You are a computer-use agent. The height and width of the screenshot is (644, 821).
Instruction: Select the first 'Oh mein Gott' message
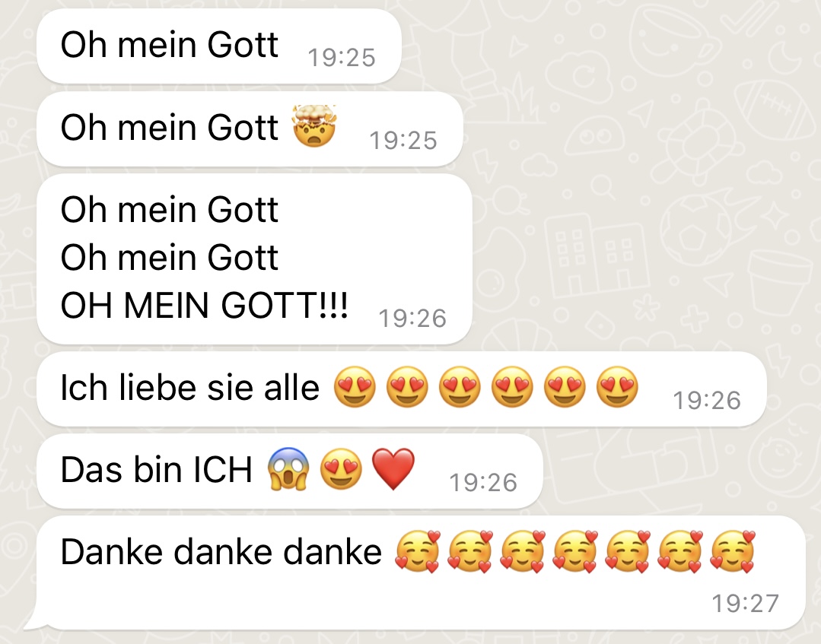pyautogui.click(x=219, y=46)
